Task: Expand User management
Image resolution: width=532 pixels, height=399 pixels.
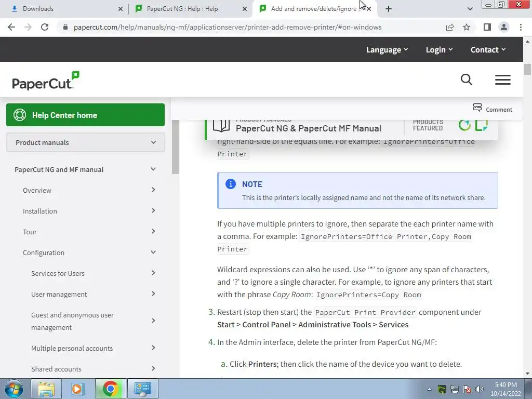Action: click(153, 294)
